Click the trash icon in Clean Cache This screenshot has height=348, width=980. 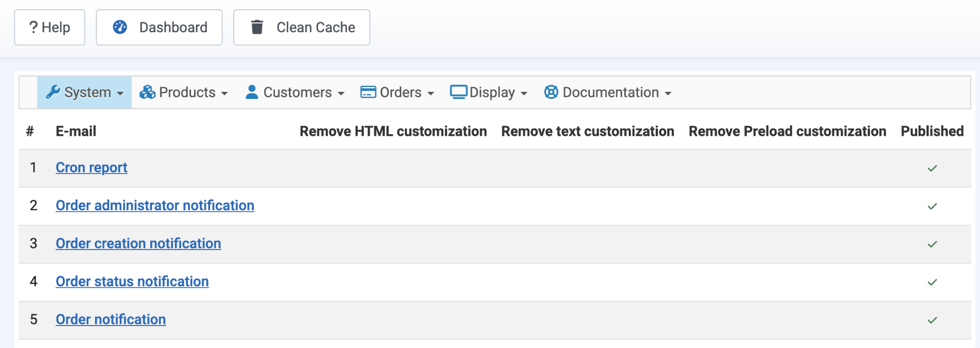[x=257, y=27]
